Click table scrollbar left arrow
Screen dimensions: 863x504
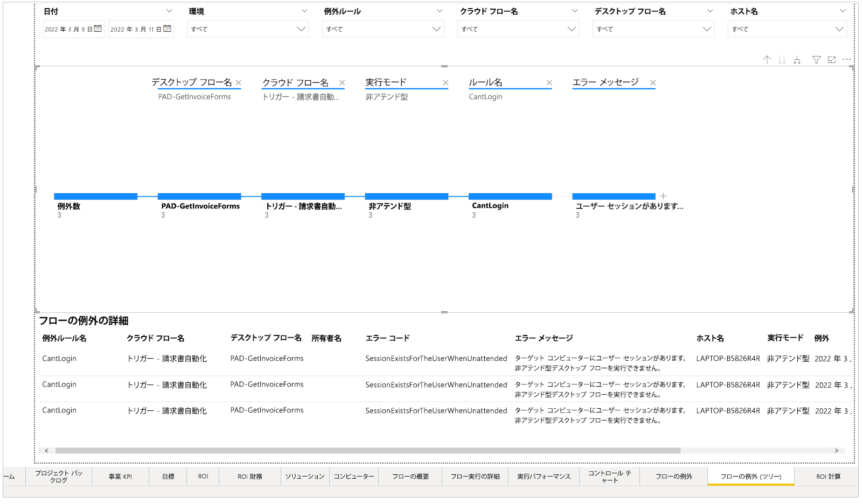[46, 451]
